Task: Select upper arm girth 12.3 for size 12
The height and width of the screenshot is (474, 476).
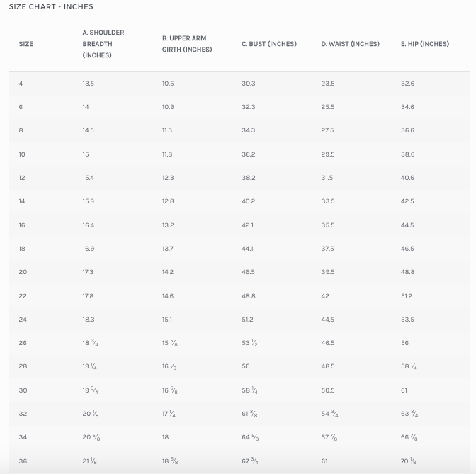Action: (168, 178)
